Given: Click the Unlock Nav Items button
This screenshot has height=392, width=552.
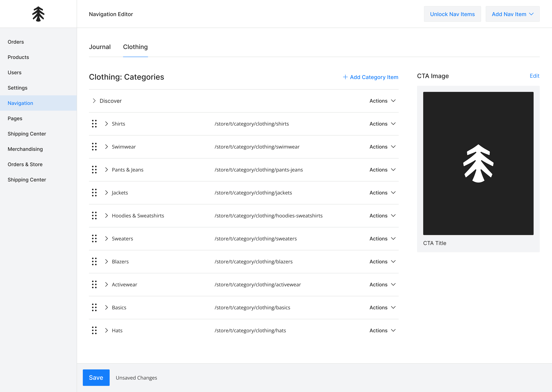Looking at the screenshot, I should pyautogui.click(x=452, y=14).
